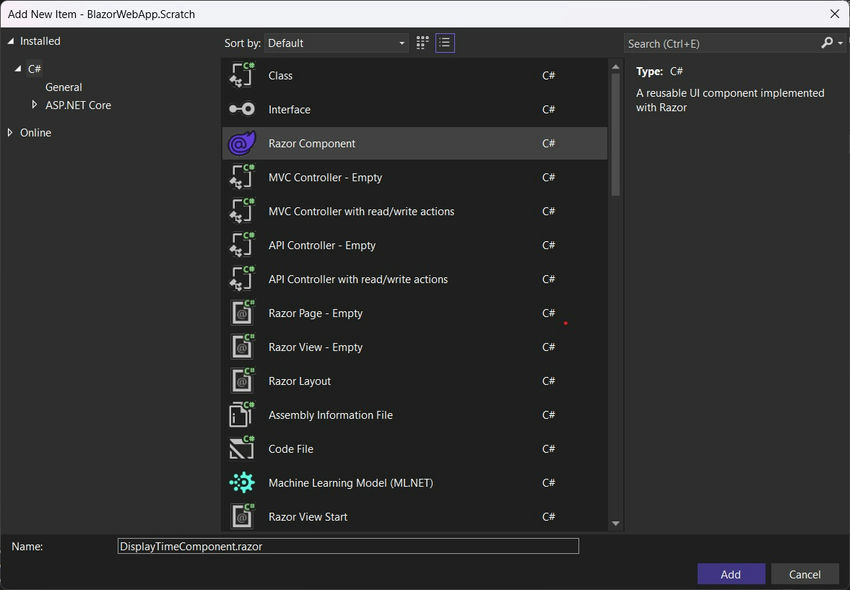
Task: Select the Assembly Information File icon
Action: 241,414
